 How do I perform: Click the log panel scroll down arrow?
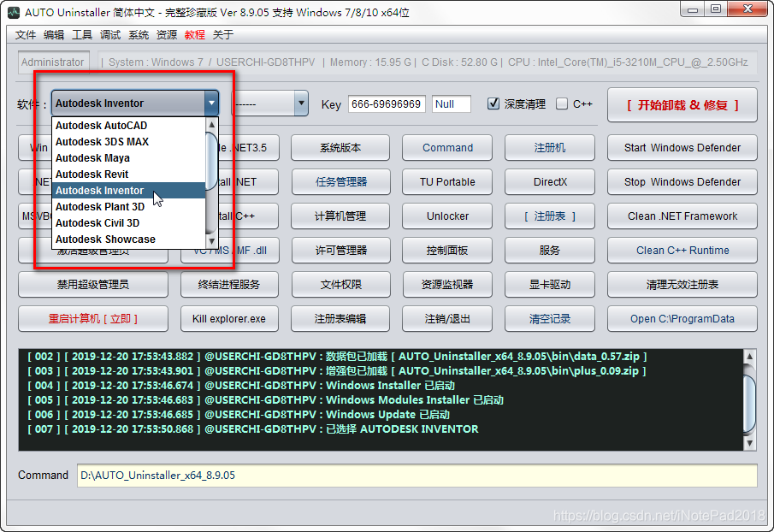click(749, 443)
